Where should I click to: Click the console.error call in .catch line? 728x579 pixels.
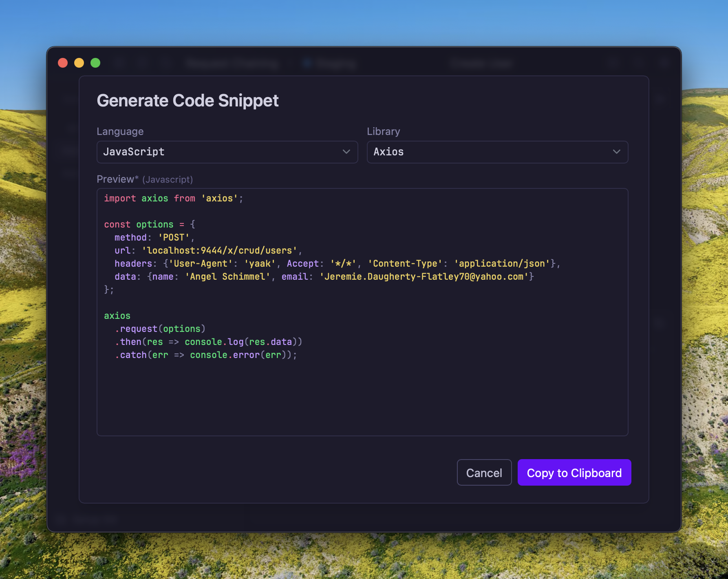[x=225, y=355]
